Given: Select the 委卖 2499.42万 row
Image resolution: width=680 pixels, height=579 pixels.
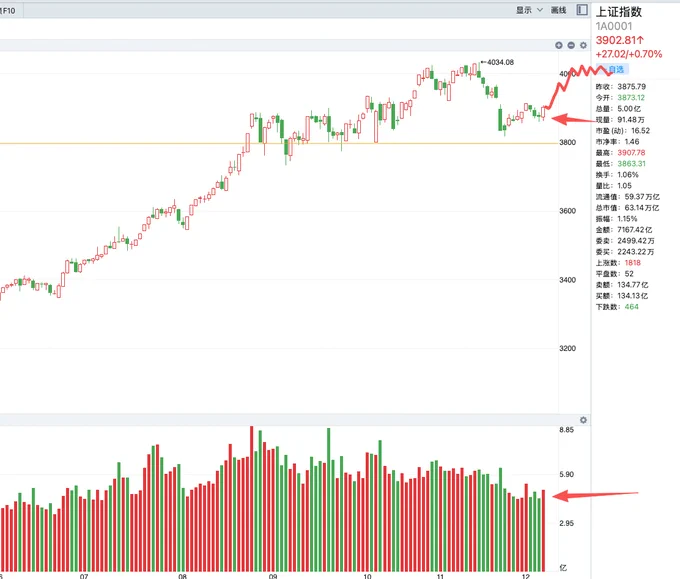Looking at the screenshot, I should (625, 241).
